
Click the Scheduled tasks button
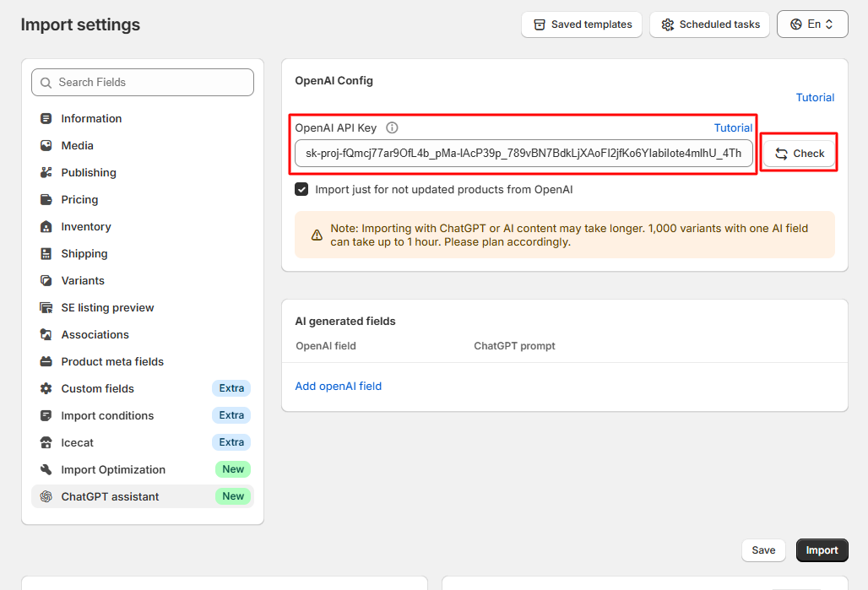click(709, 24)
